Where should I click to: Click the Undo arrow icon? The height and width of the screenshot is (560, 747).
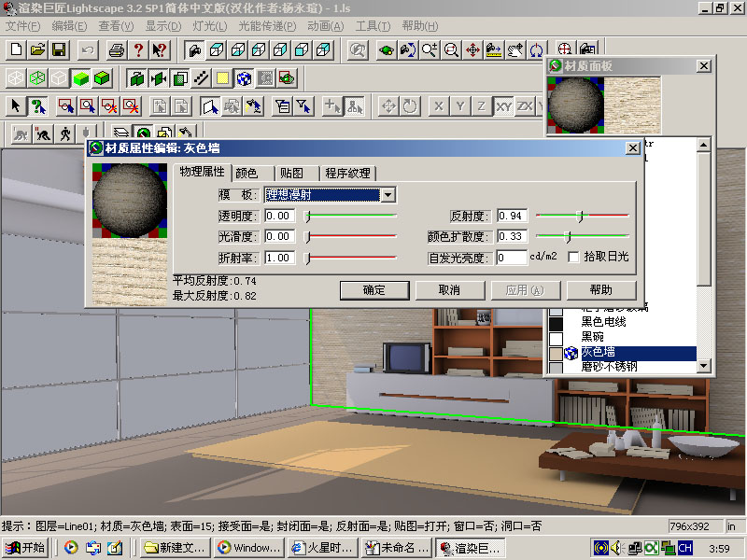[x=88, y=49]
